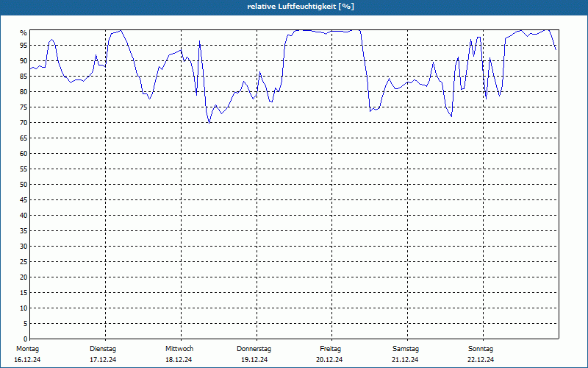The height and width of the screenshot is (368, 588).
Task: Click the 'Donnerstag' day label
Action: (x=254, y=349)
